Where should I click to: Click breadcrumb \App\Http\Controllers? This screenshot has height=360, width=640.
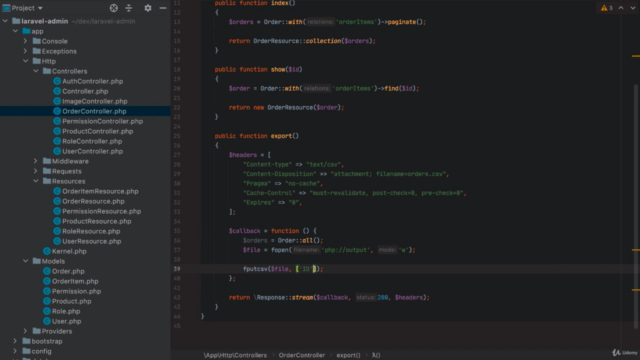[x=235, y=355]
